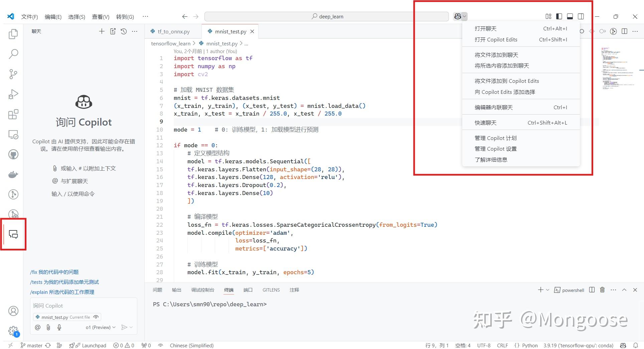Click /tests 为我的代码添加单元测试 link
The width and height of the screenshot is (644, 349).
pyautogui.click(x=64, y=282)
